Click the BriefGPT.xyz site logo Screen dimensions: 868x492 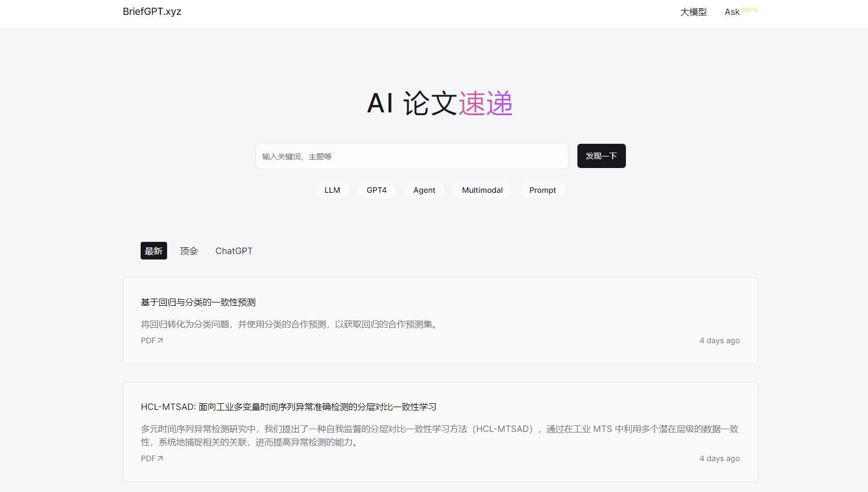tap(152, 12)
